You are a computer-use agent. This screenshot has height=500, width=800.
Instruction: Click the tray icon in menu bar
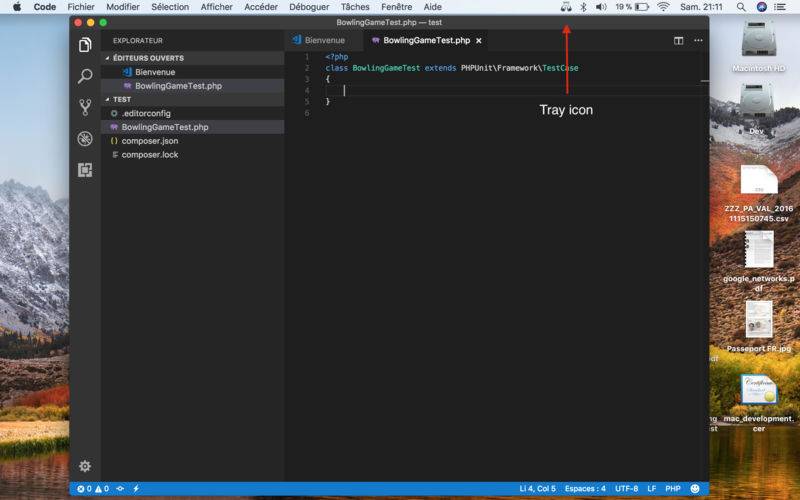tap(566, 7)
